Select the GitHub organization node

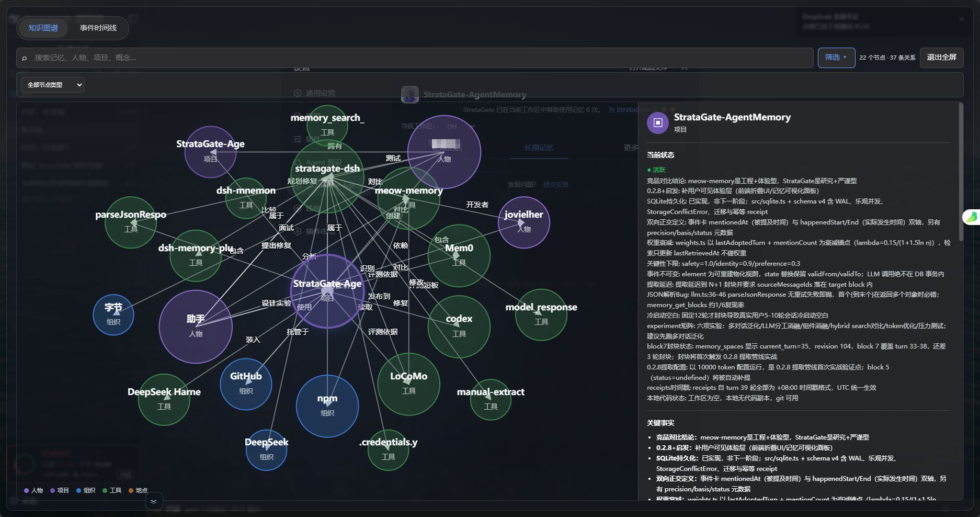(246, 384)
